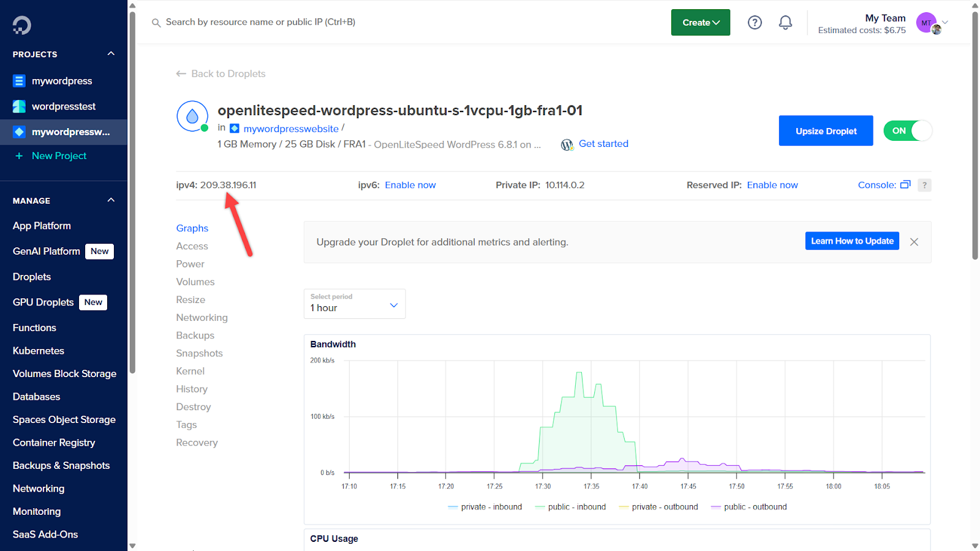
Task: Open Databases in sidebar
Action: [x=37, y=397]
